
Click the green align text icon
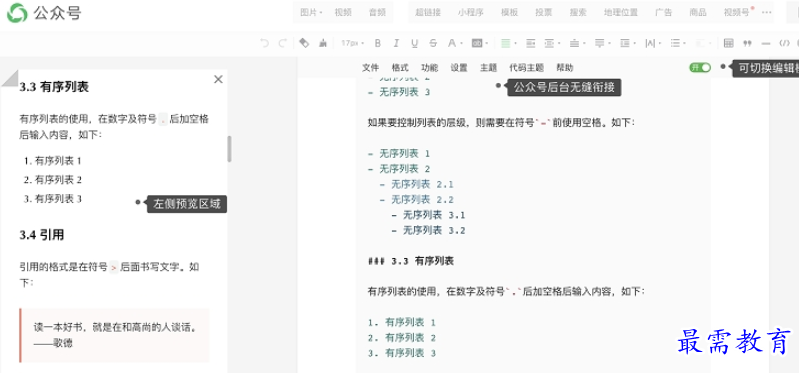point(505,43)
